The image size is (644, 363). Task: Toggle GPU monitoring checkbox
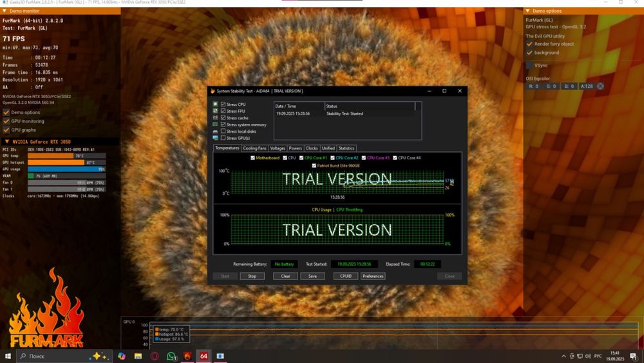(x=6, y=121)
